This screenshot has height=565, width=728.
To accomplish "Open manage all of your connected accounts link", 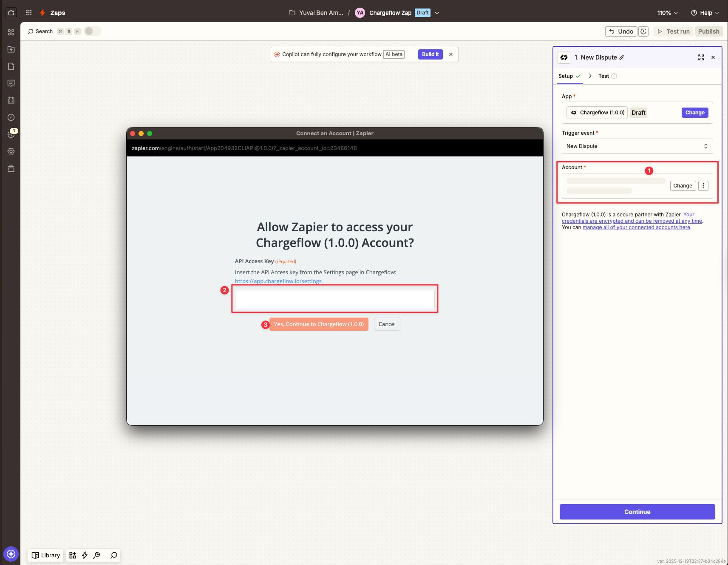I will coord(636,227).
